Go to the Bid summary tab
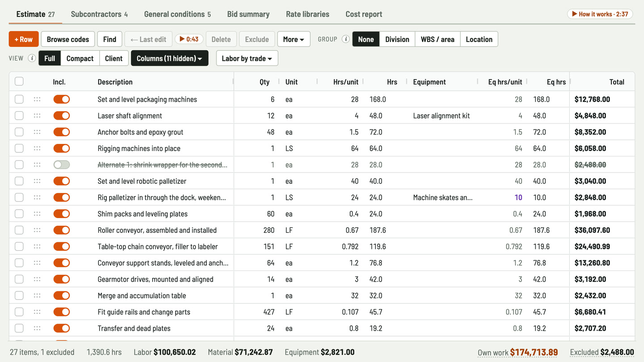This screenshot has width=644, height=362. (248, 14)
